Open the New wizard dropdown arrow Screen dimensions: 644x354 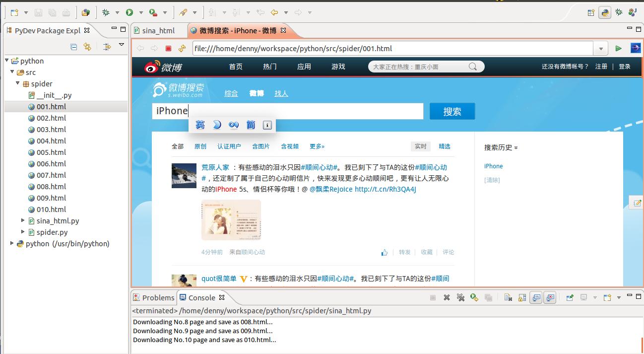tap(26, 12)
